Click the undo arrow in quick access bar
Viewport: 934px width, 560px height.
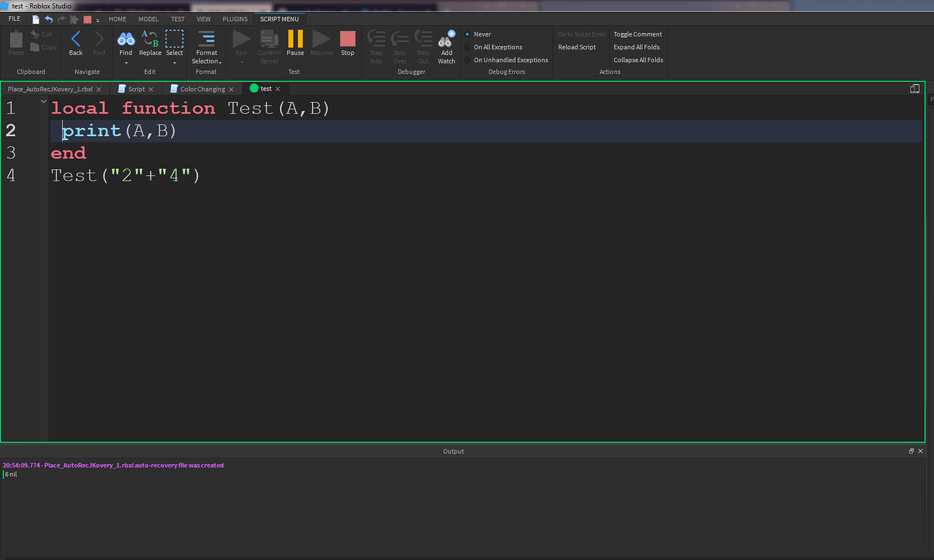(49, 20)
